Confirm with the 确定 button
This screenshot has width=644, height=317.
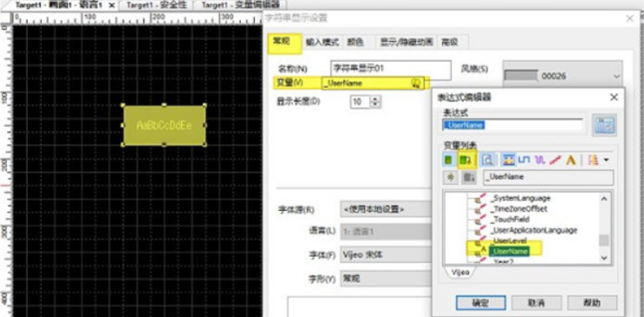480,303
